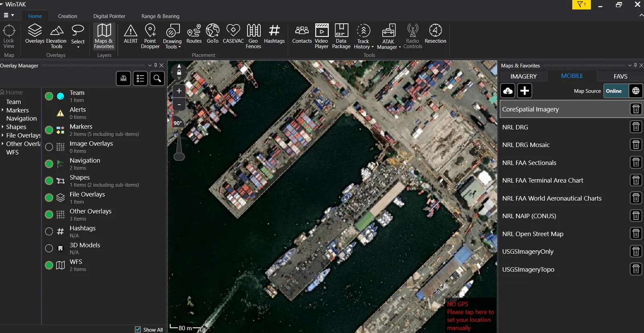Uncheck the Show All checkbox
Screen dimensions: 644x333
click(138, 329)
